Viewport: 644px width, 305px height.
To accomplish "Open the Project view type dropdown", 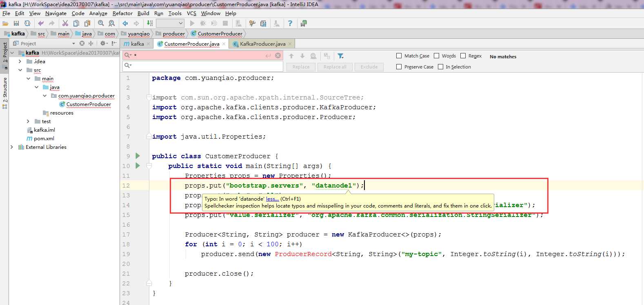I will click(x=73, y=43).
